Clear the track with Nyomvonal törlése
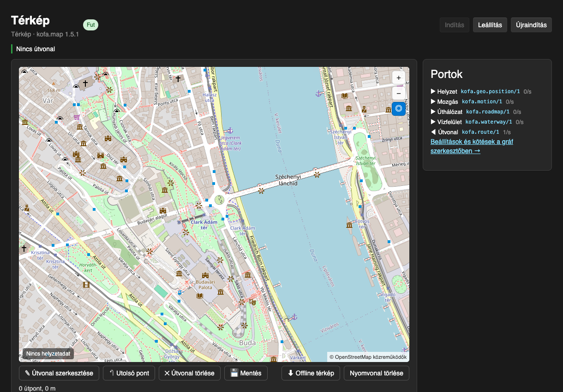This screenshot has height=392, width=563. (x=377, y=373)
